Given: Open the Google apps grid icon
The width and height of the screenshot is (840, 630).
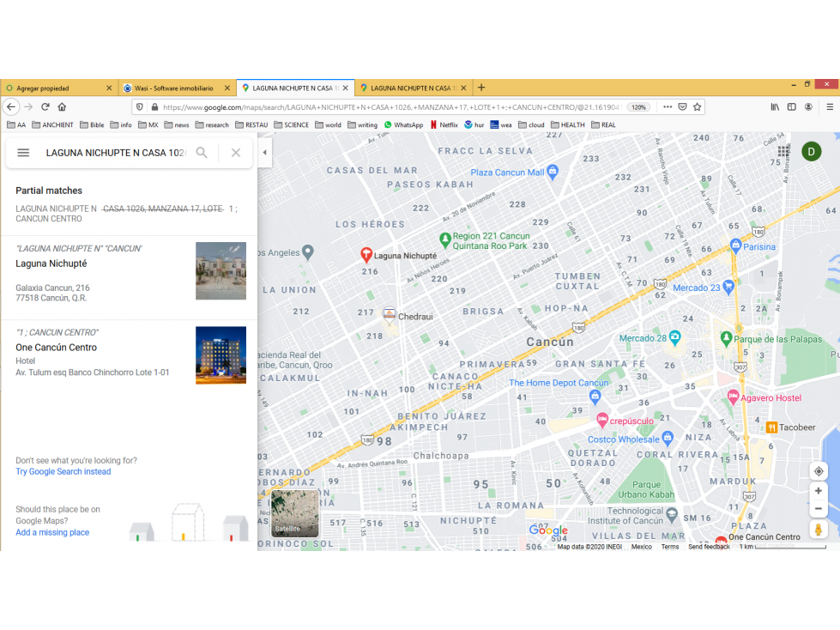Looking at the screenshot, I should (783, 152).
